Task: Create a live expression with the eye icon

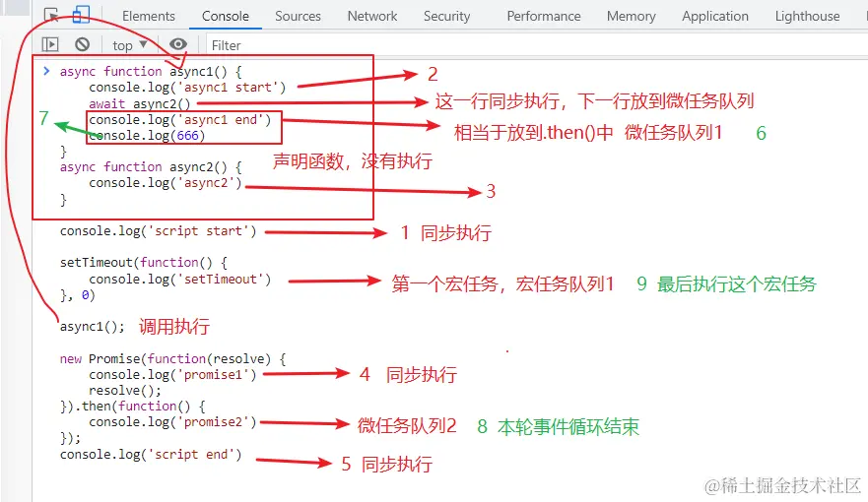Action: point(178,44)
